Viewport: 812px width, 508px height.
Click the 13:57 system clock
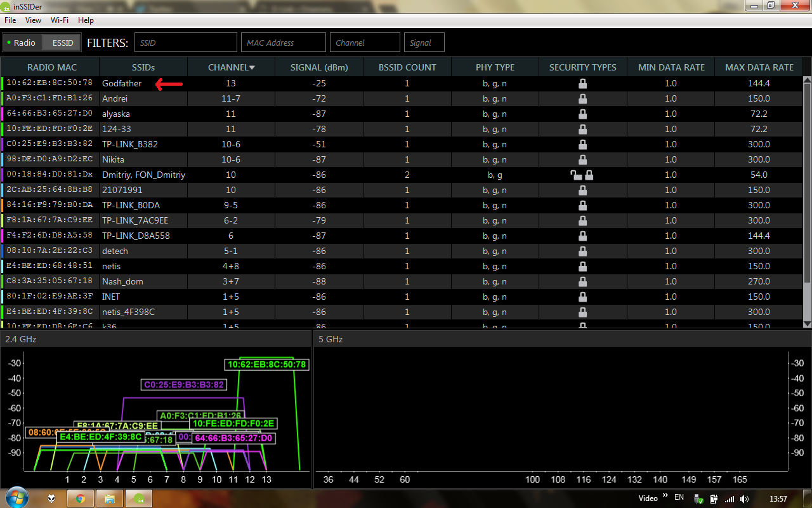pyautogui.click(x=777, y=499)
